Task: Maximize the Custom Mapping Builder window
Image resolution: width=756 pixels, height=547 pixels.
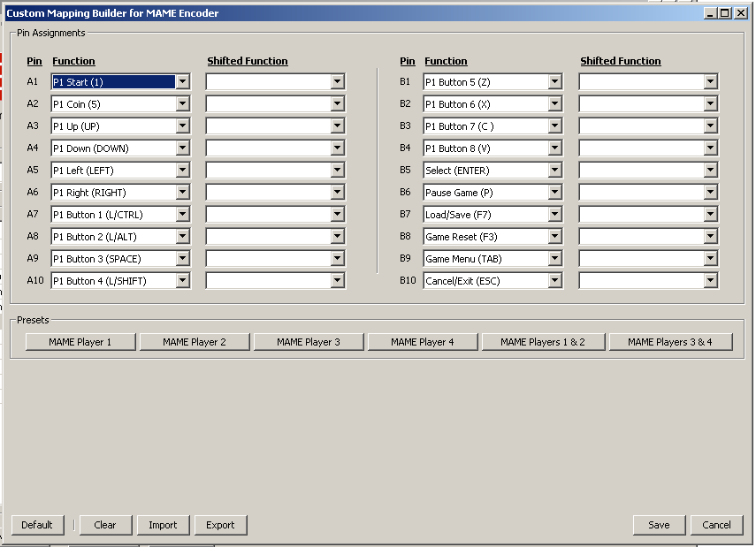Action: 725,13
